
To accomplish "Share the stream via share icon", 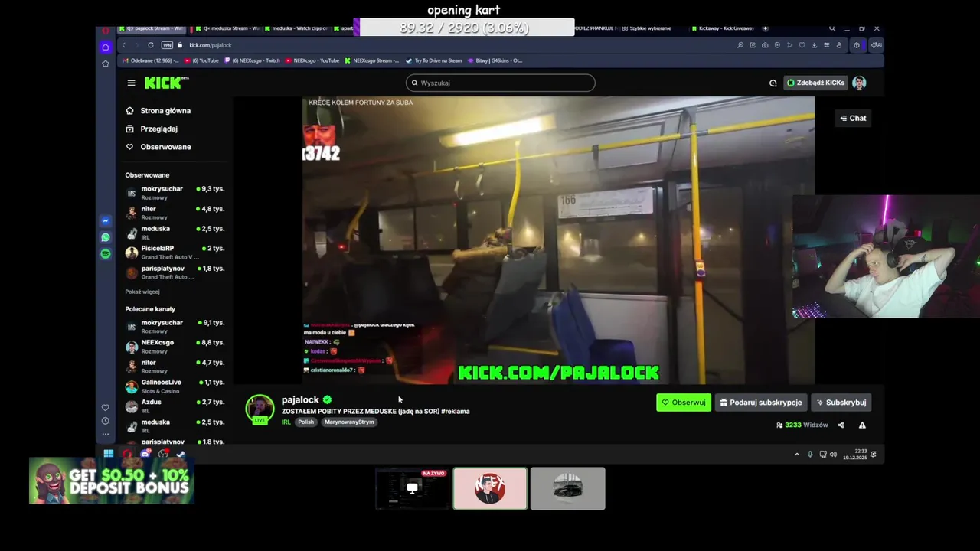I will point(841,425).
